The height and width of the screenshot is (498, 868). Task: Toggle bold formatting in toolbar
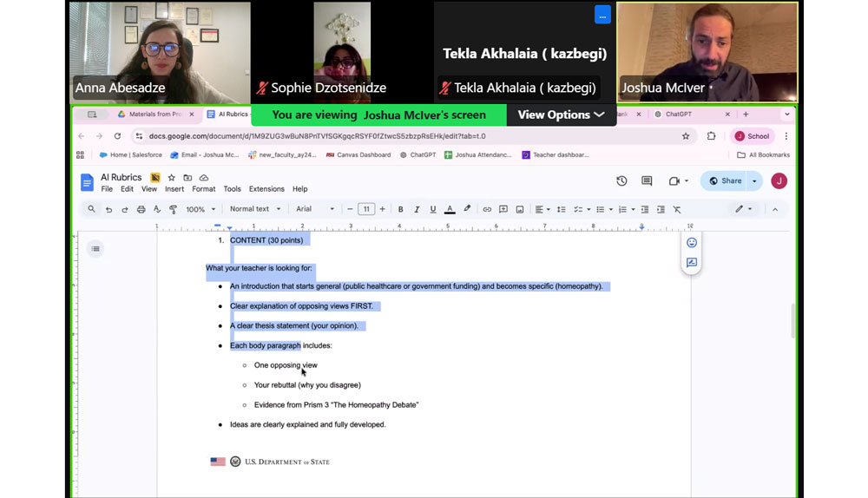click(x=400, y=209)
